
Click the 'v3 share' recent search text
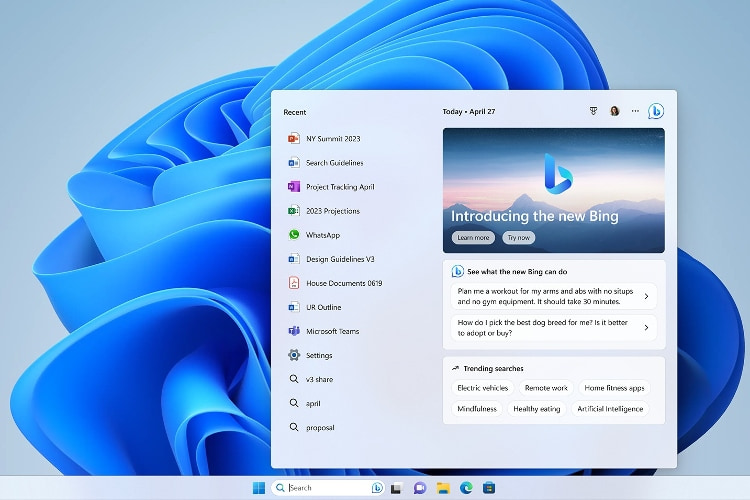pyautogui.click(x=319, y=379)
